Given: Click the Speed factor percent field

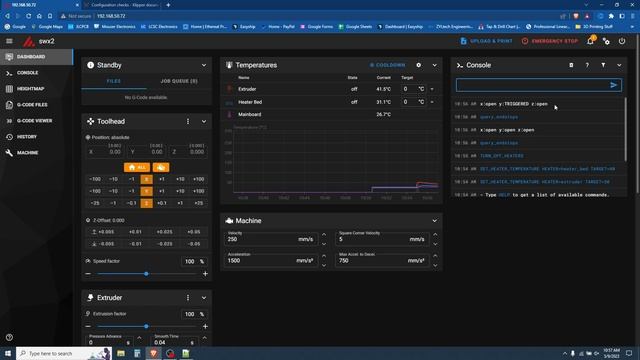Looking at the screenshot, I should pos(193,262).
